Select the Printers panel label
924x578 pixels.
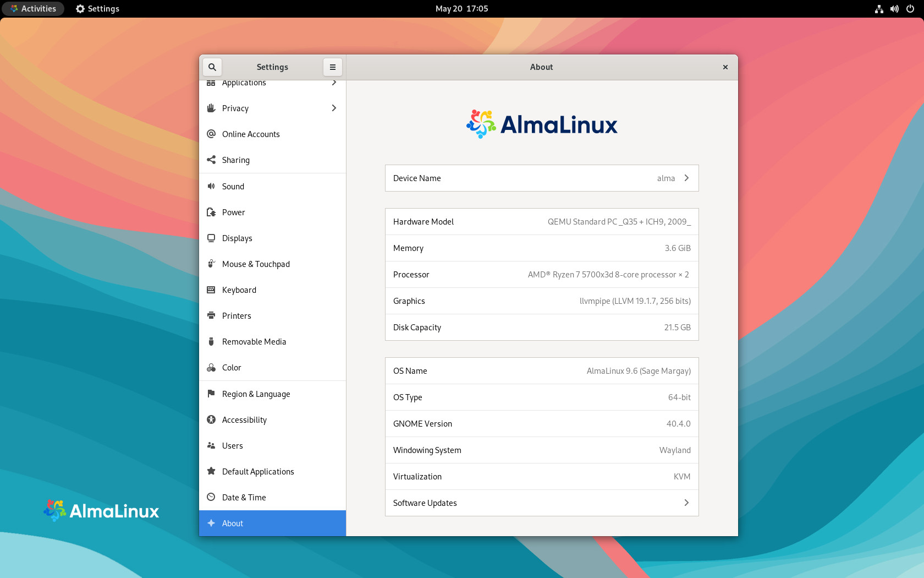point(237,315)
